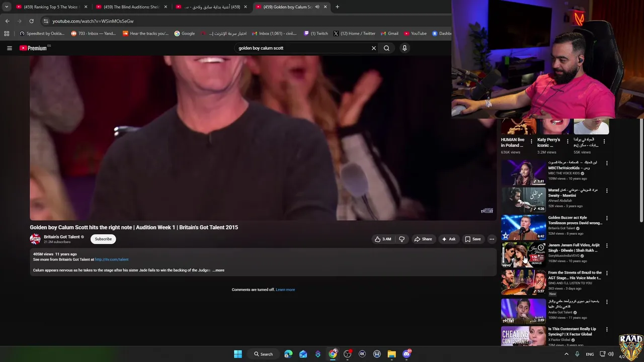Open options for Kyle Tomlinson video
This screenshot has height=362, width=644.
[607, 218]
